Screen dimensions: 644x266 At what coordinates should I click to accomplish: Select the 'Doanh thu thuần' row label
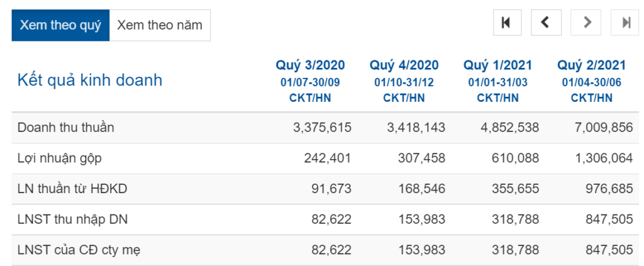(x=66, y=128)
